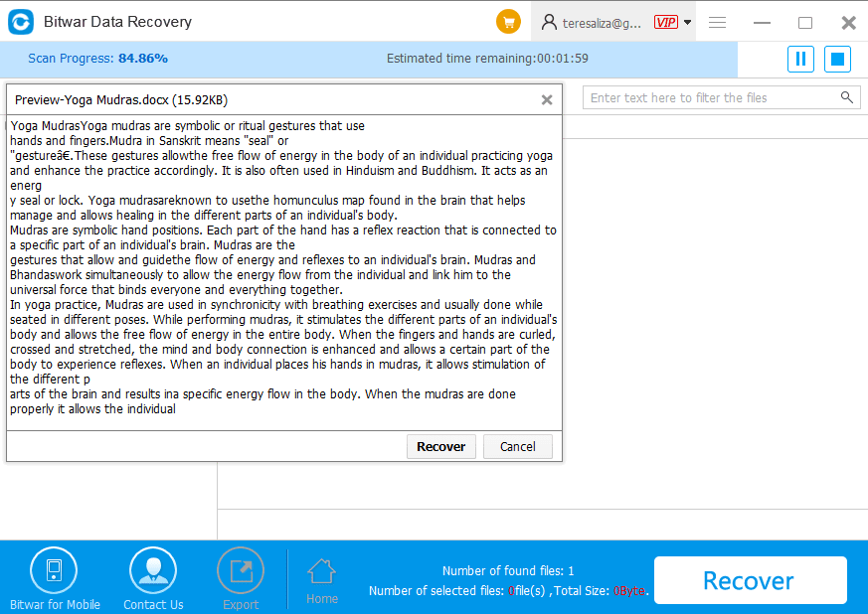The width and height of the screenshot is (868, 614).
Task: Click the Bitwar Data Recovery logo icon
Action: point(21,22)
